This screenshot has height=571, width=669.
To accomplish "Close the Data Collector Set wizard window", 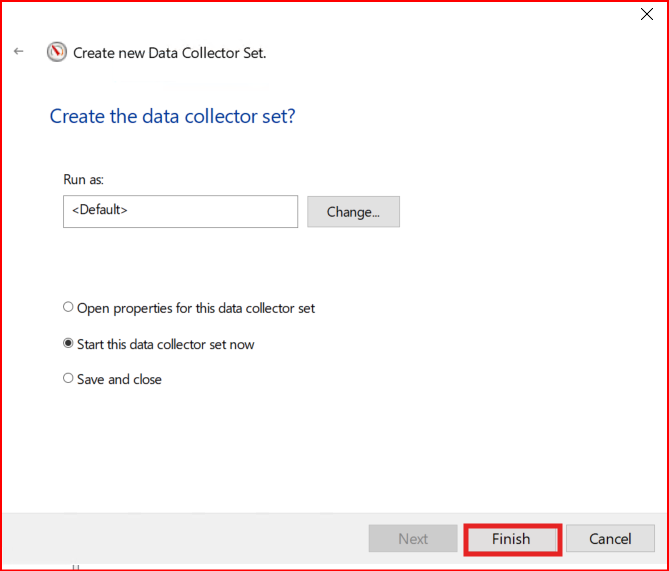I will [x=646, y=14].
